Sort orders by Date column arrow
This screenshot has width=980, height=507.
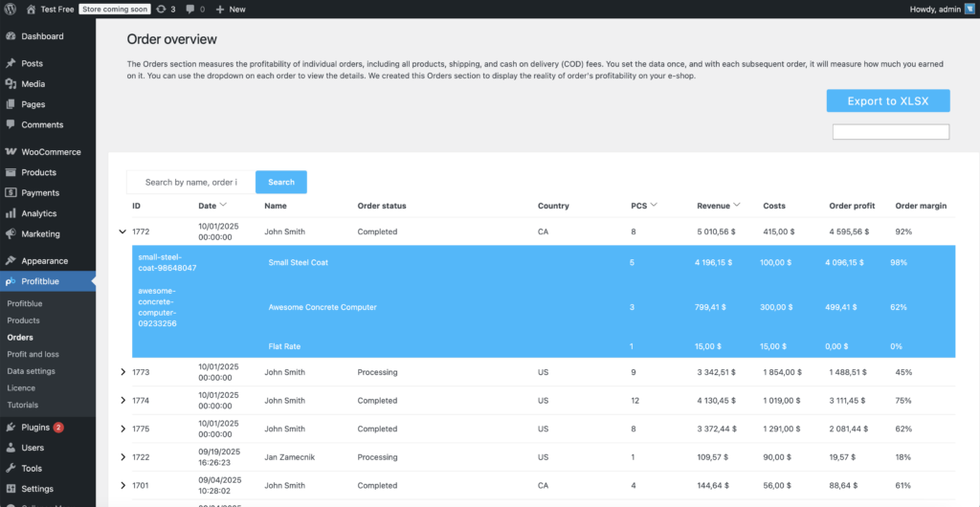(224, 205)
